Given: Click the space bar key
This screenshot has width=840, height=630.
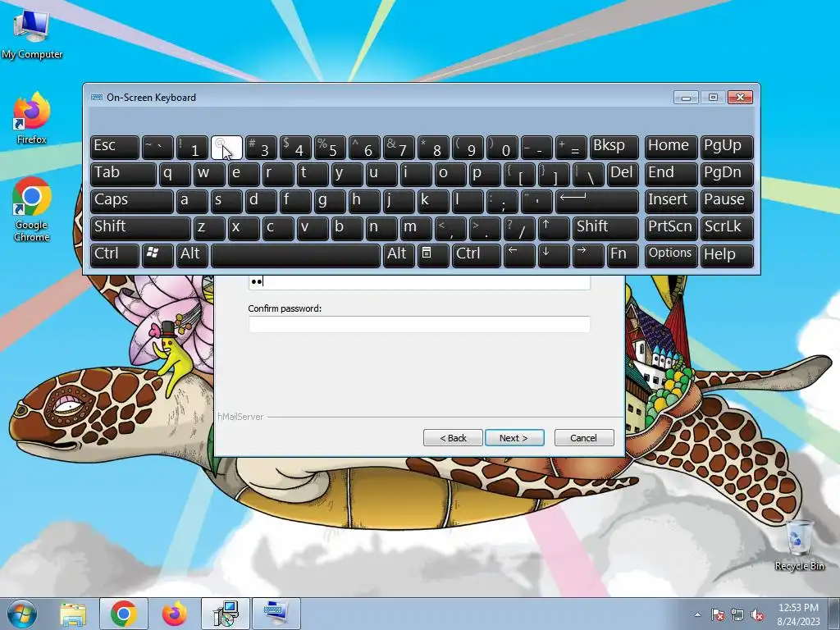Looking at the screenshot, I should [295, 255].
